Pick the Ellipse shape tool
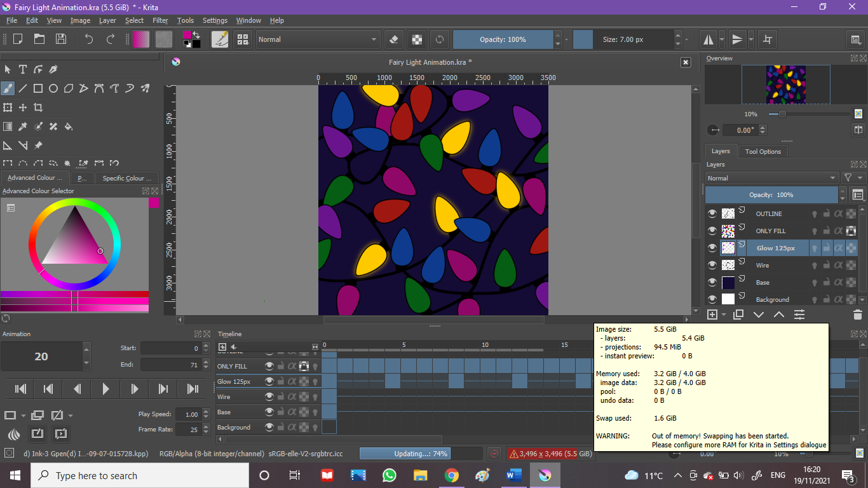Screen dimensions: 868x488 (53, 88)
